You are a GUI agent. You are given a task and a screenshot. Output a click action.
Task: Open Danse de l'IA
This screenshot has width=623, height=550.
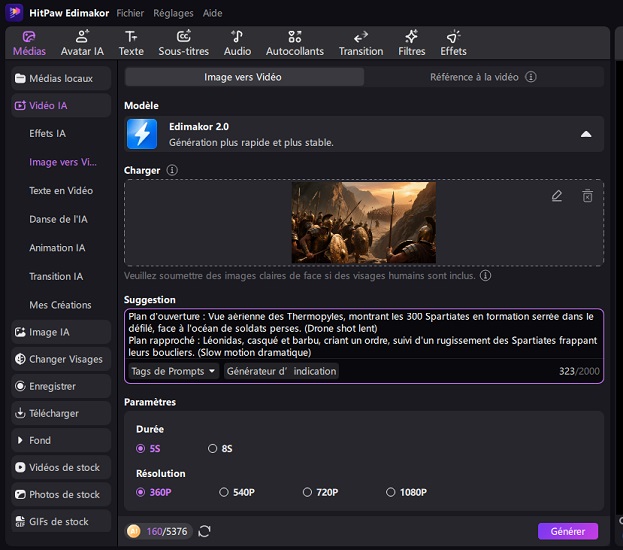tap(58, 219)
